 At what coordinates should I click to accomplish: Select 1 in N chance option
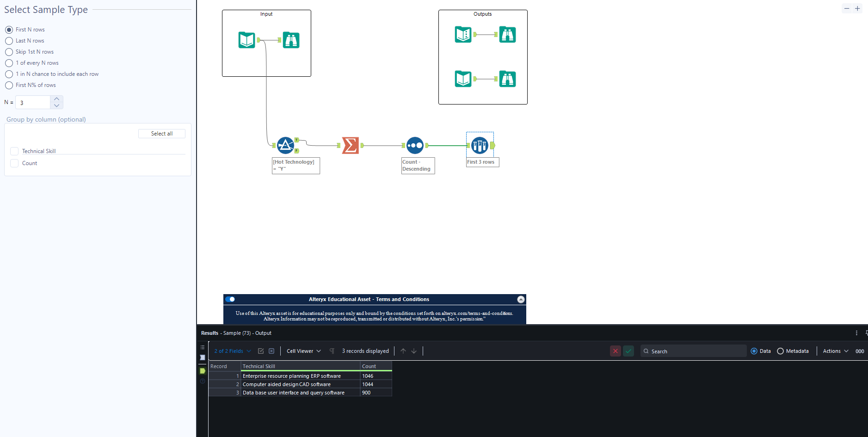pos(9,74)
